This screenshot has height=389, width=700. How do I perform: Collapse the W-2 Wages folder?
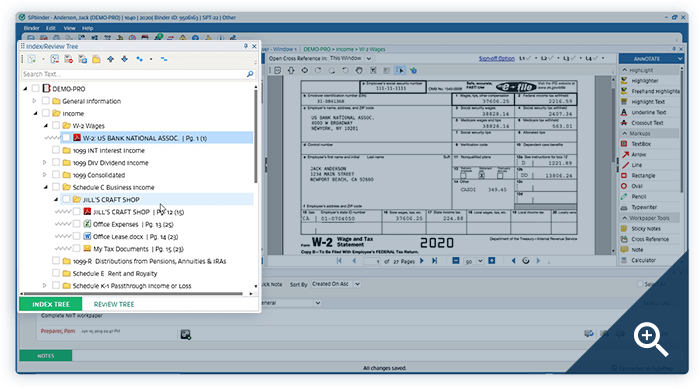coord(46,126)
